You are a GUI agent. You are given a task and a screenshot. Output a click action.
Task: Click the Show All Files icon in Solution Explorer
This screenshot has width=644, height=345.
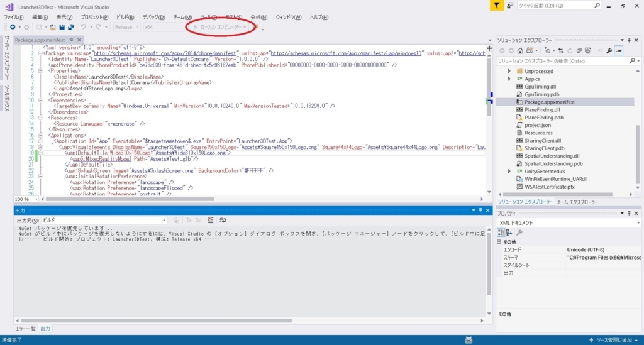point(588,50)
